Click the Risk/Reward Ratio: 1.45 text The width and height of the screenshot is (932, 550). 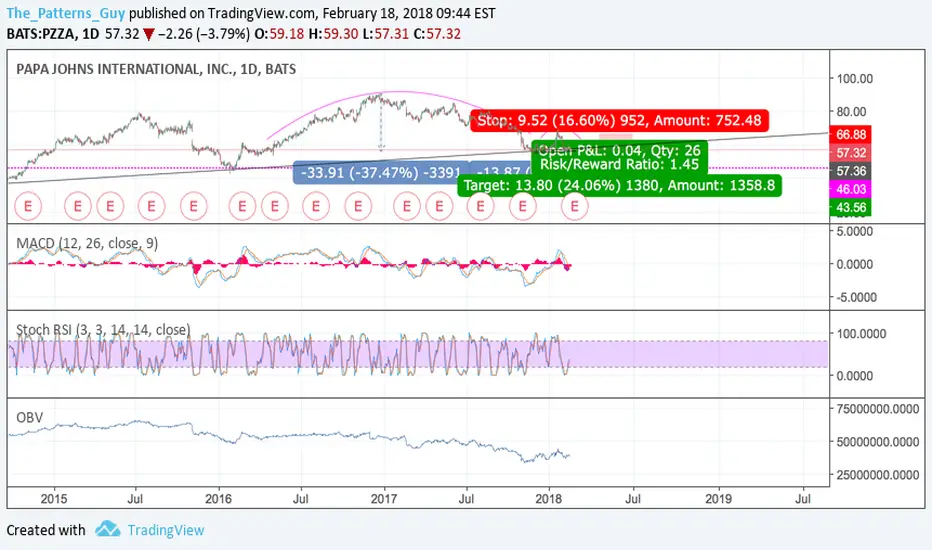point(619,165)
